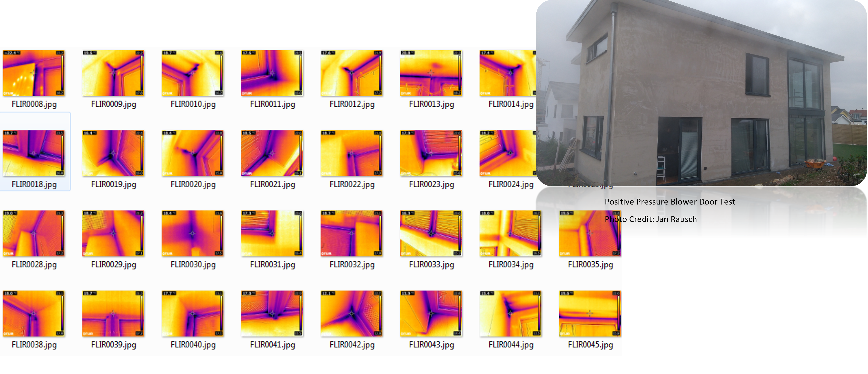Viewport: 868px width, 374px height.
Task: Click the FLIR0039.jpg thumbnail
Action: [x=113, y=314]
